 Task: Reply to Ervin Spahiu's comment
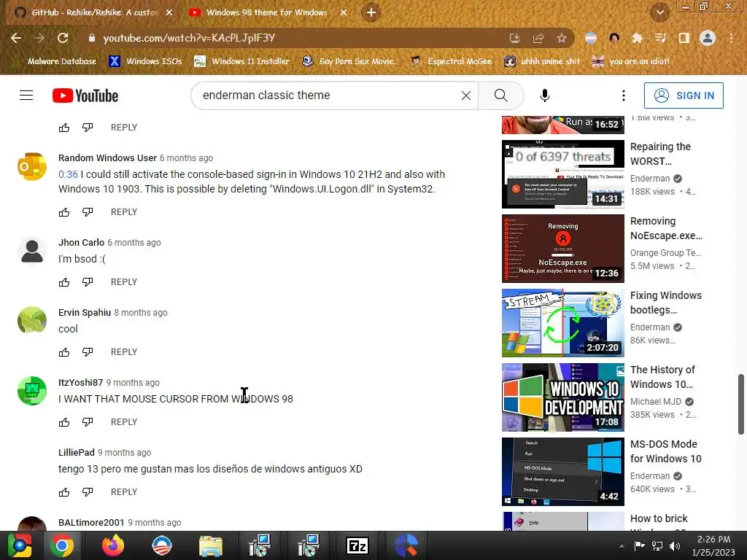tap(124, 352)
